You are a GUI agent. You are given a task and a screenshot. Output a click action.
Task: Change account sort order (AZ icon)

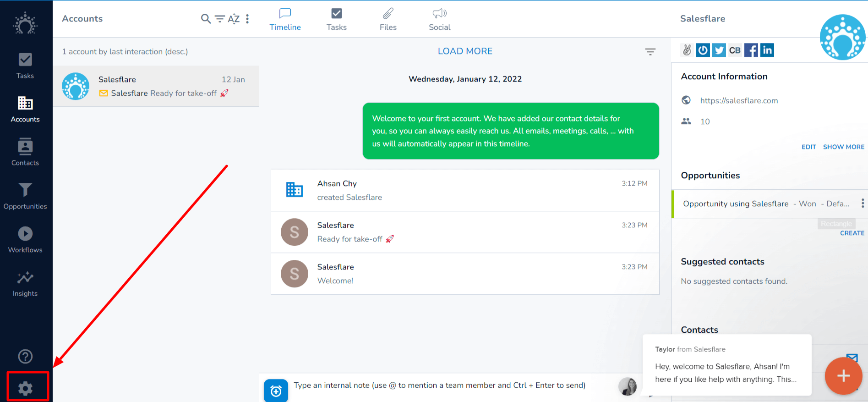point(234,19)
